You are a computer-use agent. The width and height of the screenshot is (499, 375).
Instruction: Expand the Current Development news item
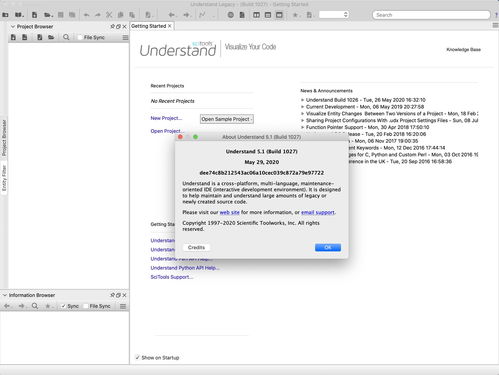click(x=302, y=107)
